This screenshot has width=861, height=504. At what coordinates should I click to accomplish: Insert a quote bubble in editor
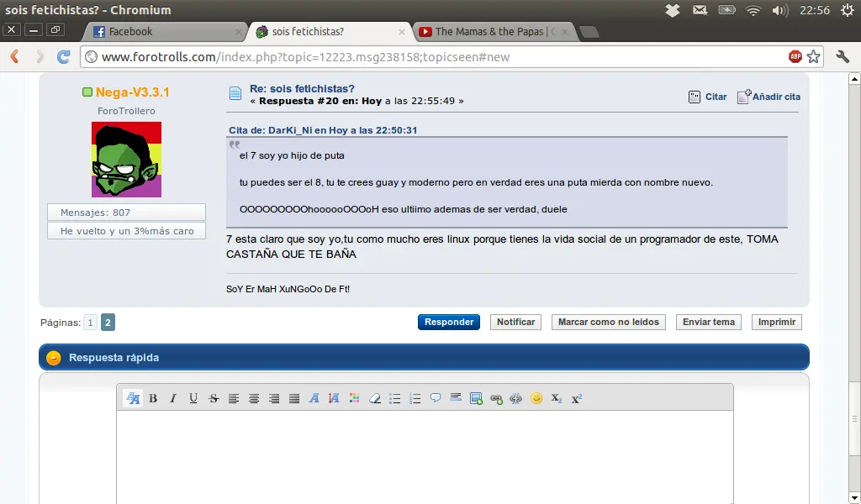[436, 397]
